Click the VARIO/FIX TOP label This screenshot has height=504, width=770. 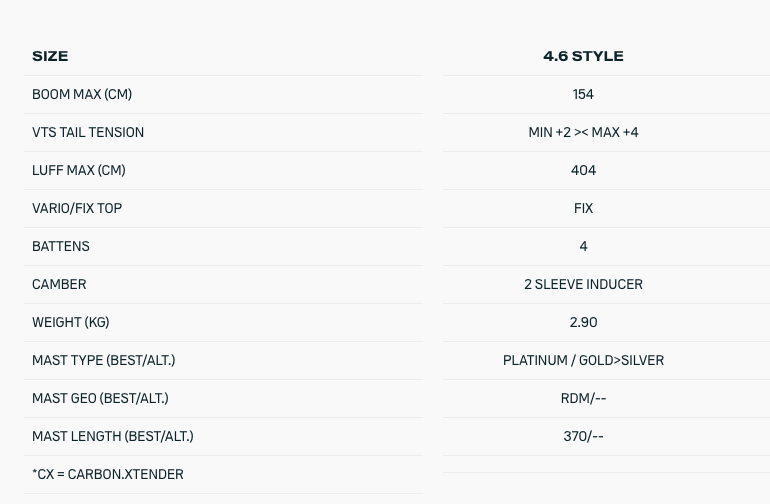77,208
